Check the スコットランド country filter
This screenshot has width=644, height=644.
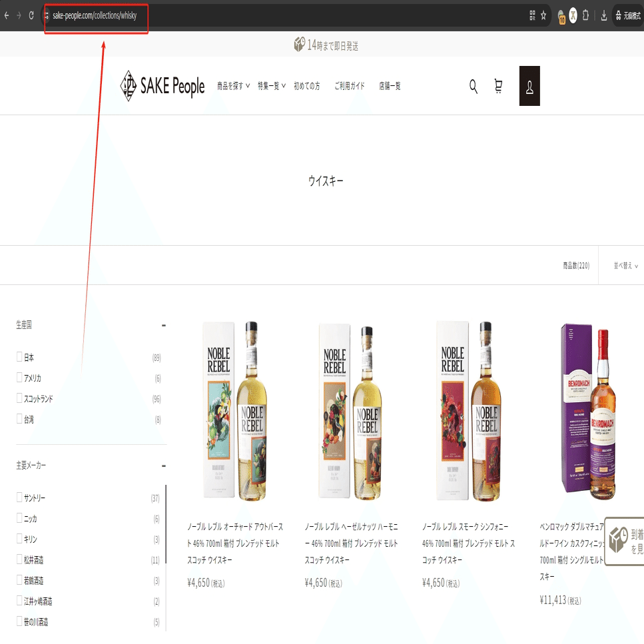(19, 398)
